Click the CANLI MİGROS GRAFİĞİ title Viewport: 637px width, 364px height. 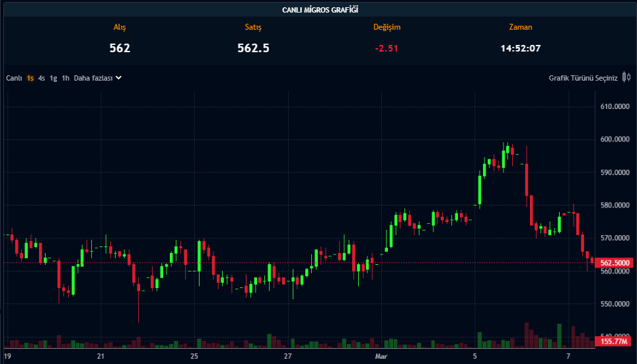[320, 10]
